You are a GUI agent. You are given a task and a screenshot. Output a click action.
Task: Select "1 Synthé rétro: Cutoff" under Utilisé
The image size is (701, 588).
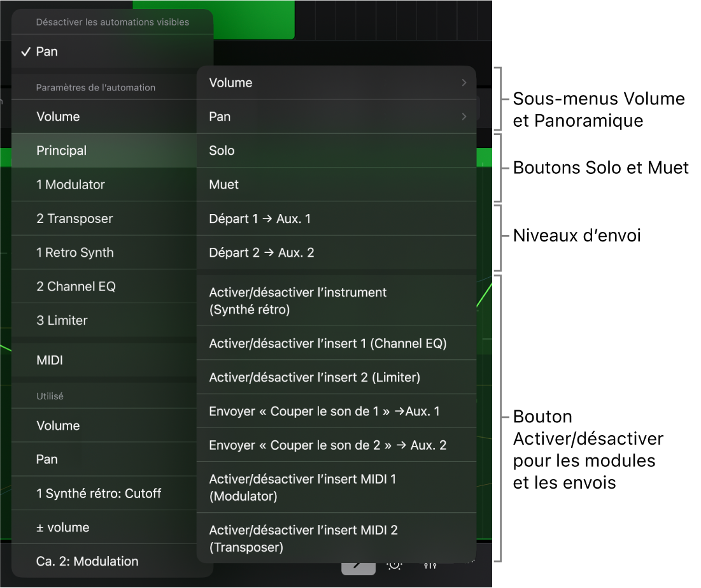coord(99,493)
